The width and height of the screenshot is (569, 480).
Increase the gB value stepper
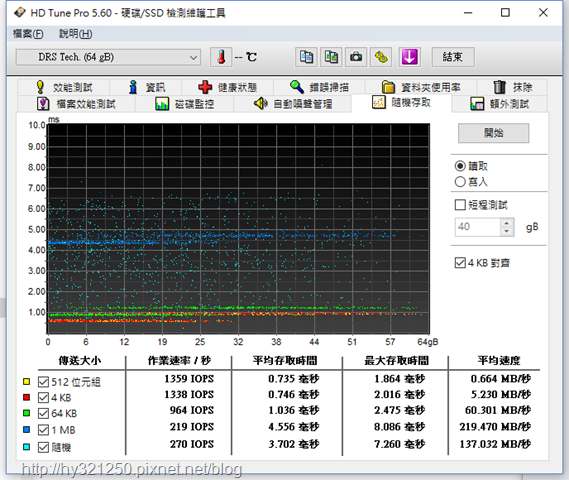point(507,223)
